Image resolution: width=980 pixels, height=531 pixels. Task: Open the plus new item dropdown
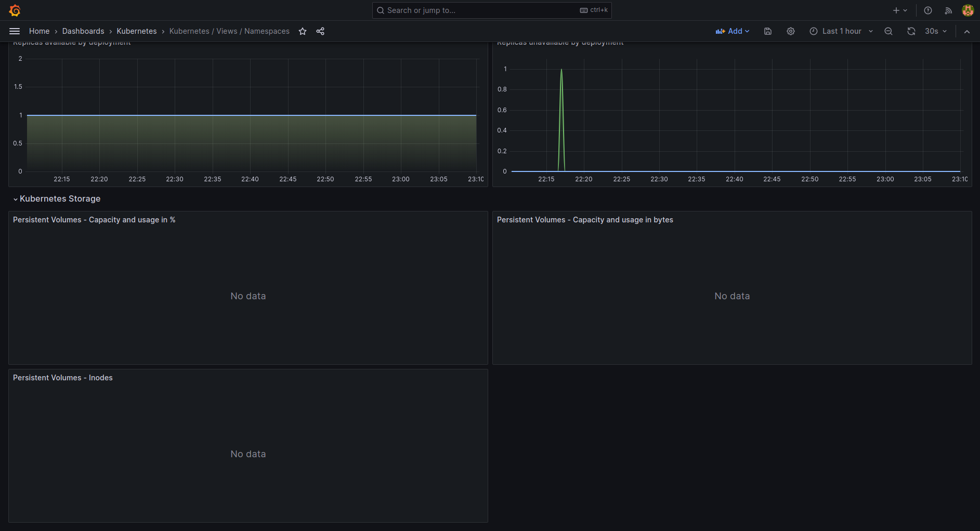tap(900, 10)
